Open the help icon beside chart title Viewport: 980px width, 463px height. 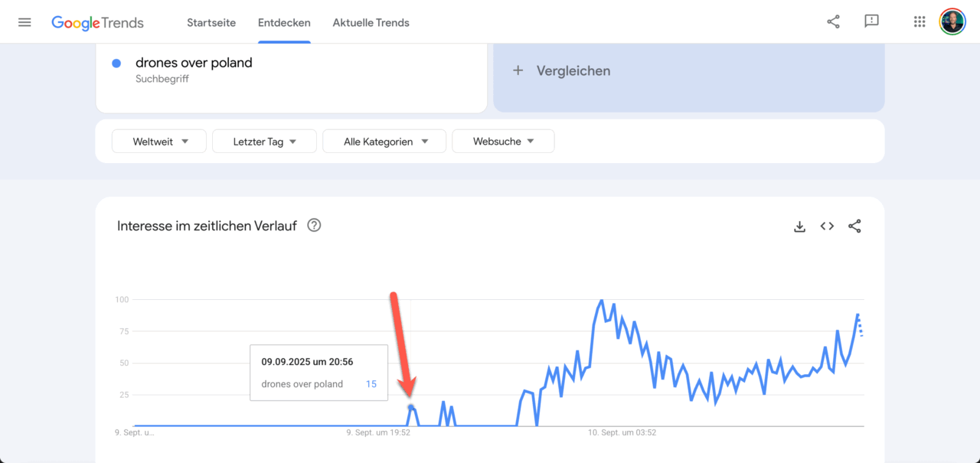coord(314,225)
